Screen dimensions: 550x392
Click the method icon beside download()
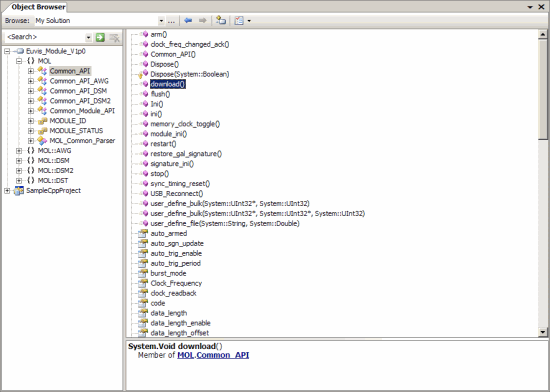[x=144, y=84]
